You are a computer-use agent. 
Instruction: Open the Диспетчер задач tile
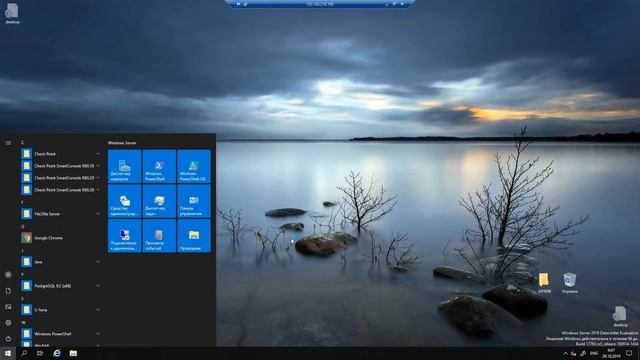pos(159,201)
